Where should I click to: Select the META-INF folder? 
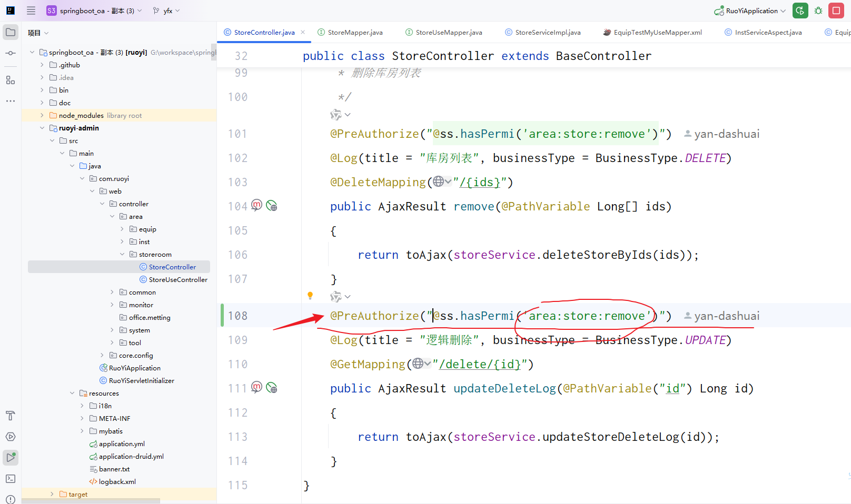tap(110, 418)
